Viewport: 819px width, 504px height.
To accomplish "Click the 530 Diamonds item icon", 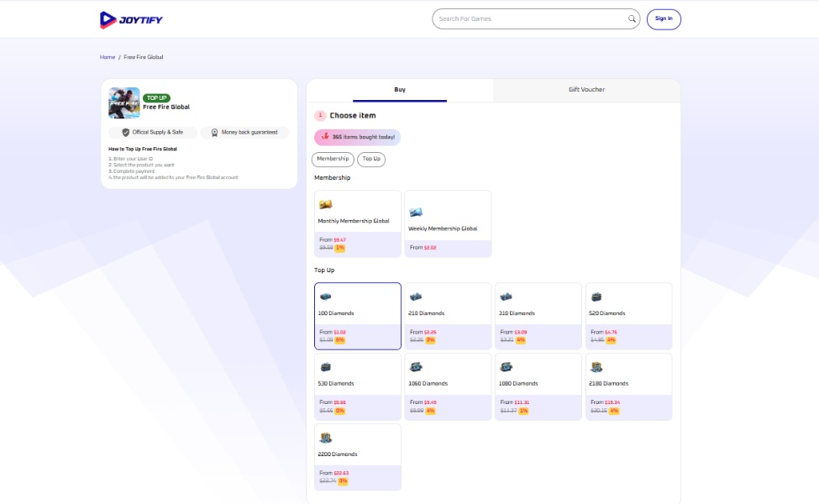I will tap(325, 367).
